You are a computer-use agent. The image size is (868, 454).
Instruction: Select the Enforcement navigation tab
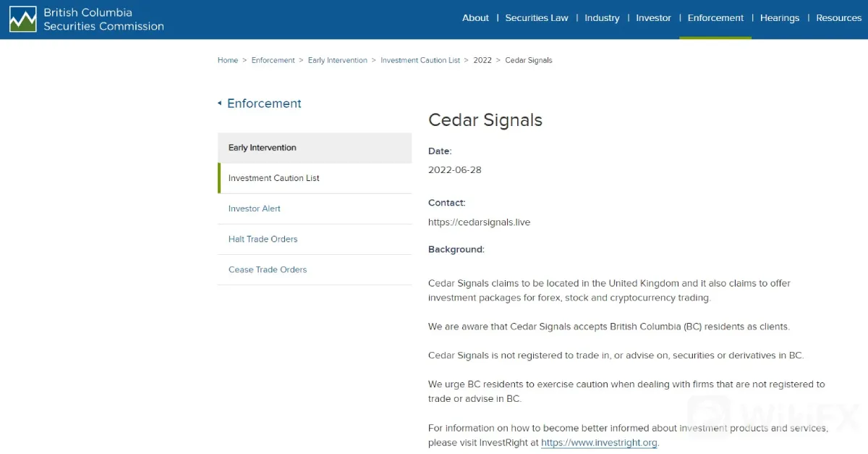click(715, 18)
